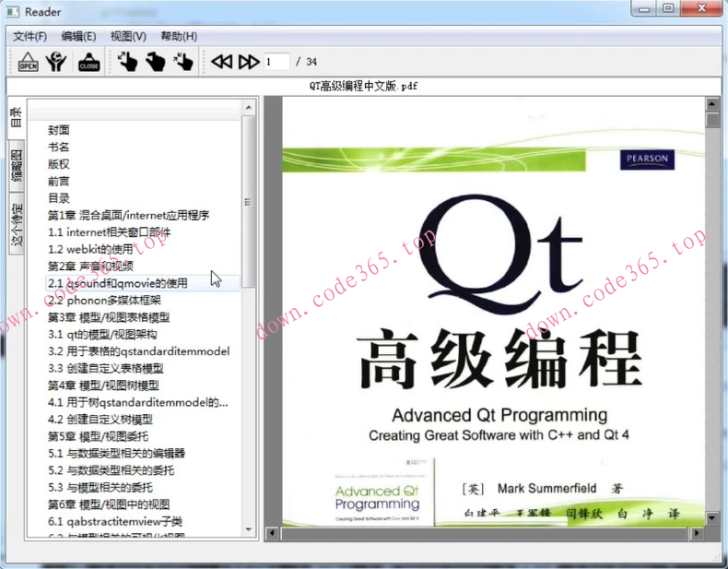
Task: Open the 编辑(E) menu
Action: pyautogui.click(x=78, y=36)
